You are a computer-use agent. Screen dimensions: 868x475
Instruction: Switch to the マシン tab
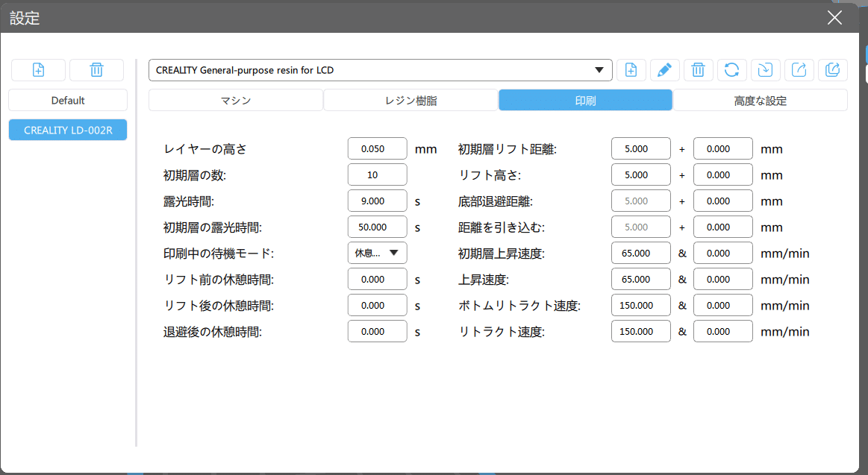click(x=236, y=99)
